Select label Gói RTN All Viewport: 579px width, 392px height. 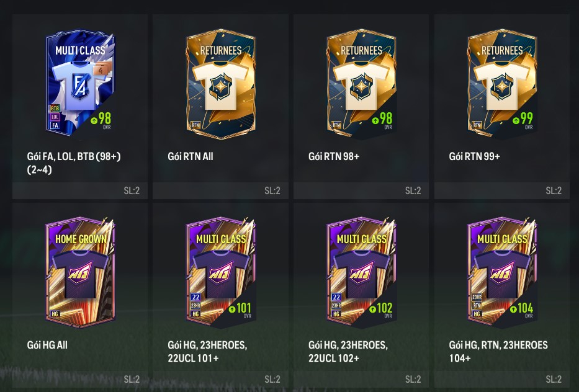[191, 156]
